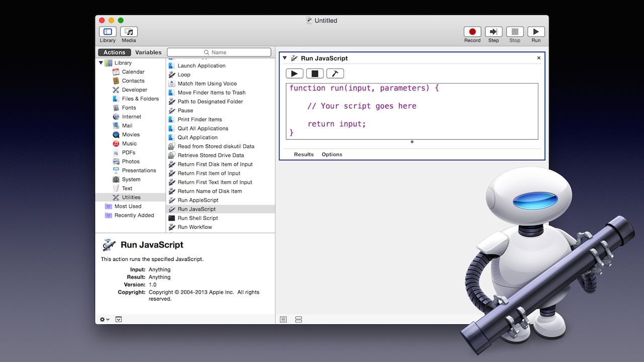The height and width of the screenshot is (362, 644).
Task: Select the Files & Folders category
Action: coord(140,99)
